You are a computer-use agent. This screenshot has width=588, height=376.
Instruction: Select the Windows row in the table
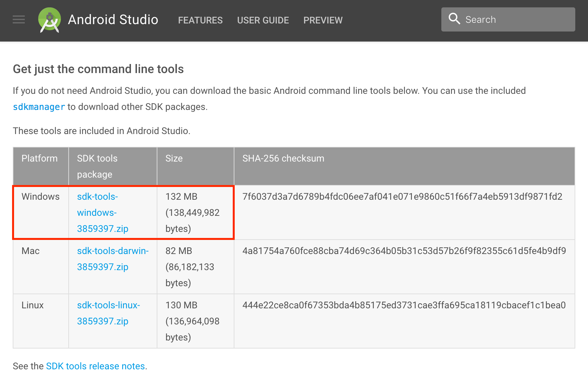point(41,196)
